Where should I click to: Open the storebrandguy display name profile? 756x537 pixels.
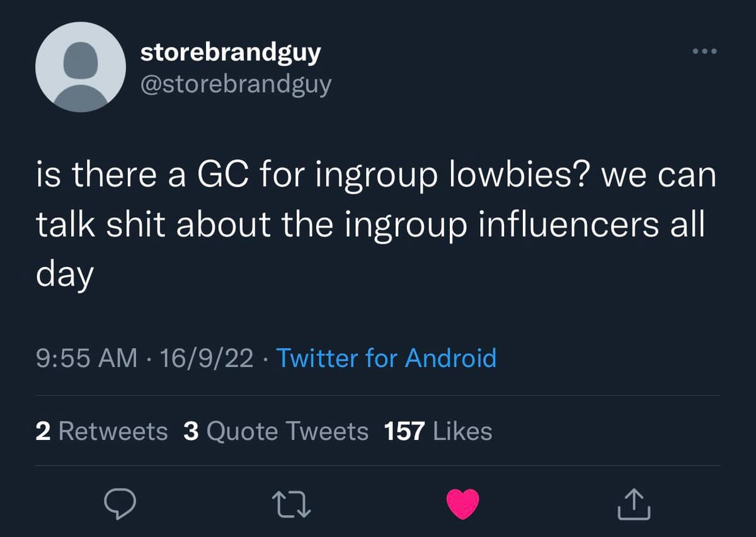click(230, 52)
